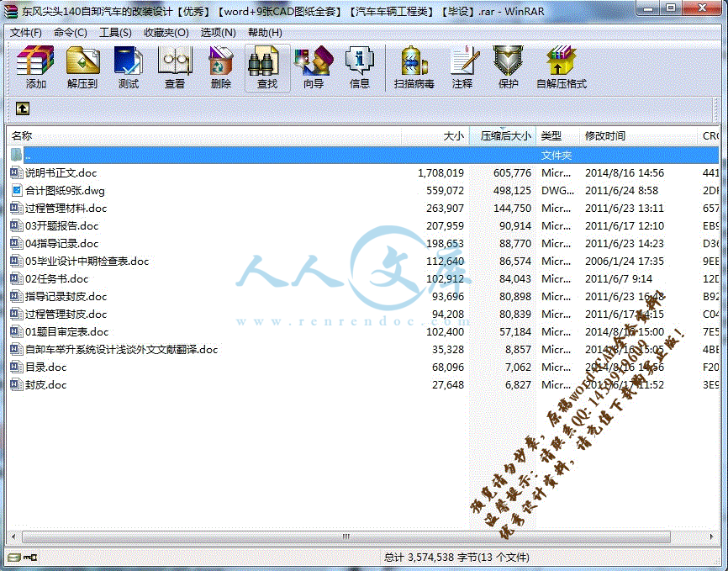Viewport: 728px width, 571px height.
Task: Open the Help (帮助) menu
Action: pos(265,33)
